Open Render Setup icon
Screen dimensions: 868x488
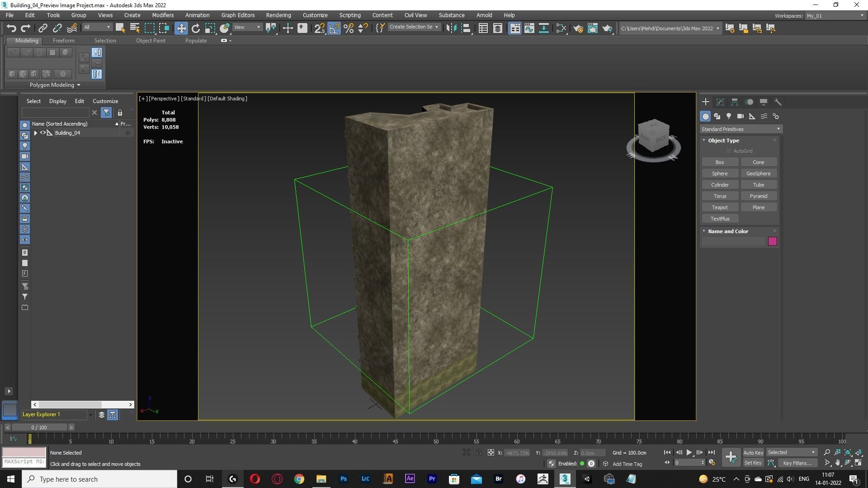point(578,28)
